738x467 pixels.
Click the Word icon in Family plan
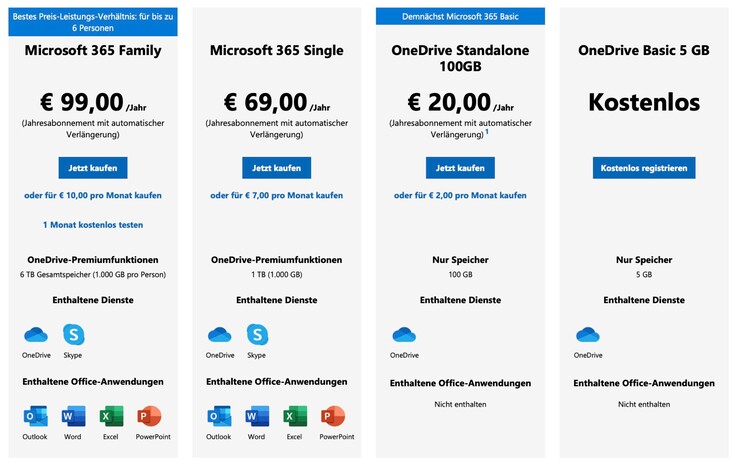(73, 416)
